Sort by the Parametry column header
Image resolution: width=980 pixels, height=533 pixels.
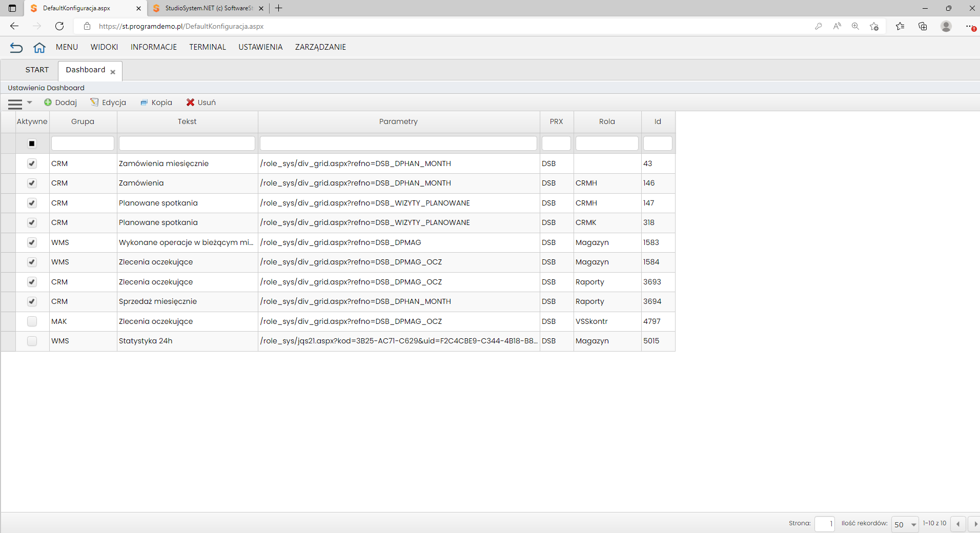(399, 121)
